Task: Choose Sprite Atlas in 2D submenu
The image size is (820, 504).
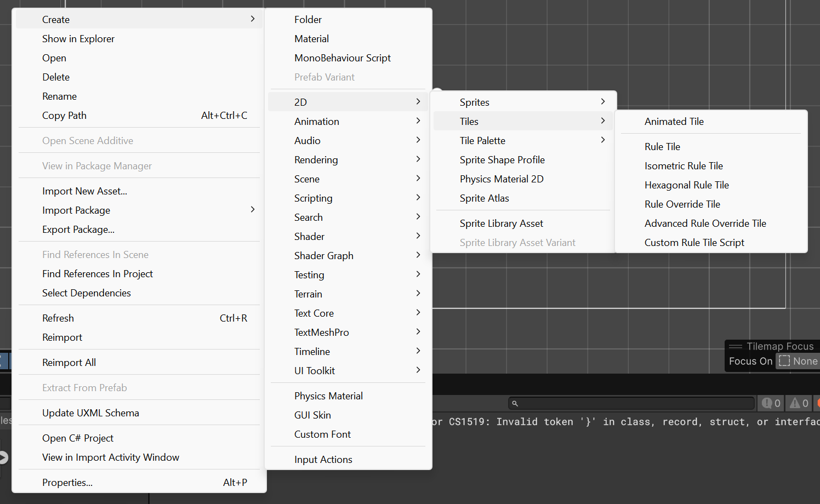Action: [x=484, y=198]
